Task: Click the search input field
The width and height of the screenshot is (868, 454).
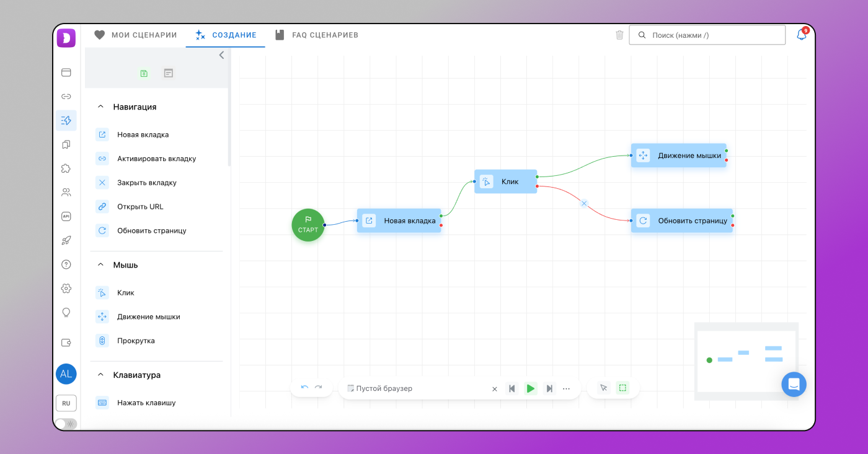Action: pos(713,35)
